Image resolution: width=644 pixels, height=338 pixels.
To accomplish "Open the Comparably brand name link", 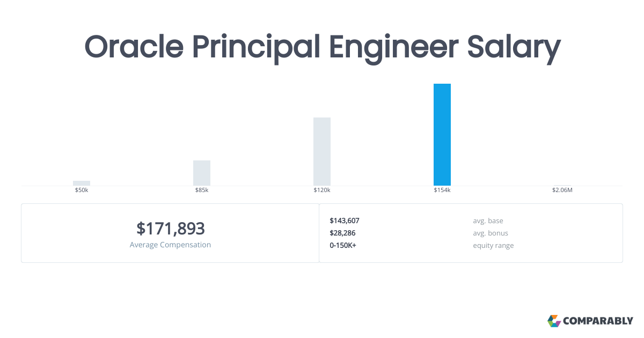I will 598,321.
